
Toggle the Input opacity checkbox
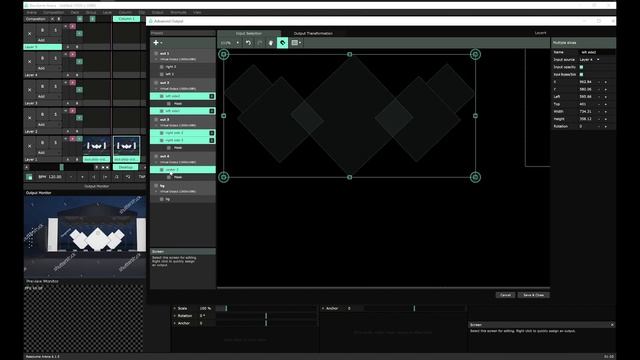[x=581, y=67]
